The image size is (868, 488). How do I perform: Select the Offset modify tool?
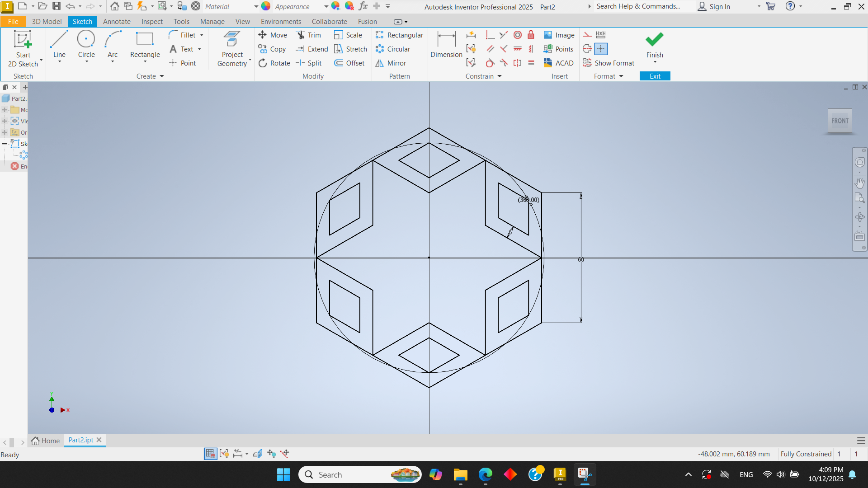pyautogui.click(x=349, y=63)
